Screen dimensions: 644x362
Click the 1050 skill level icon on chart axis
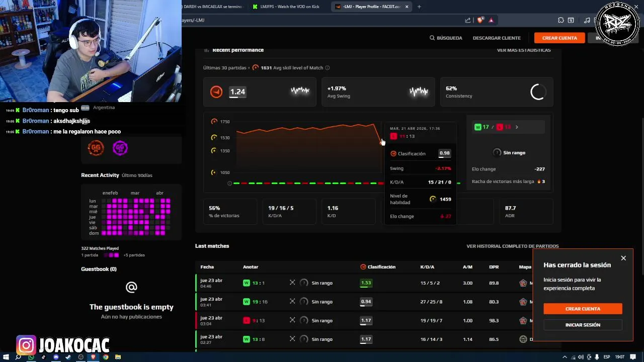pyautogui.click(x=214, y=172)
